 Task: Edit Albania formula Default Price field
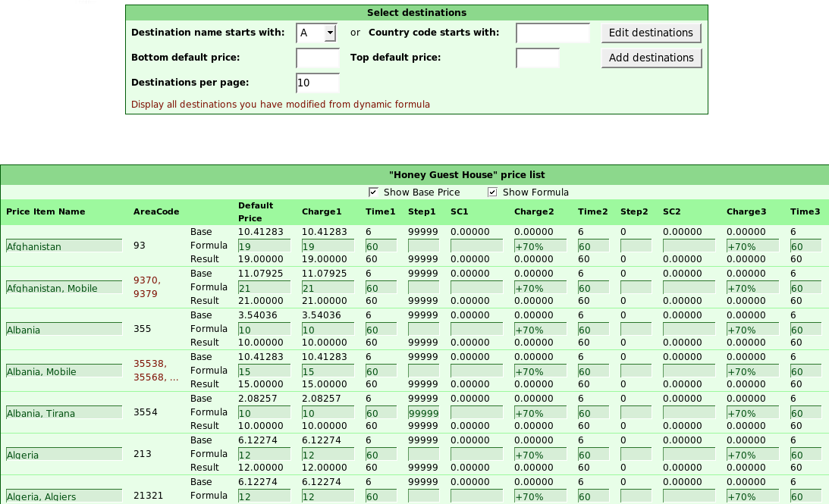coord(264,329)
